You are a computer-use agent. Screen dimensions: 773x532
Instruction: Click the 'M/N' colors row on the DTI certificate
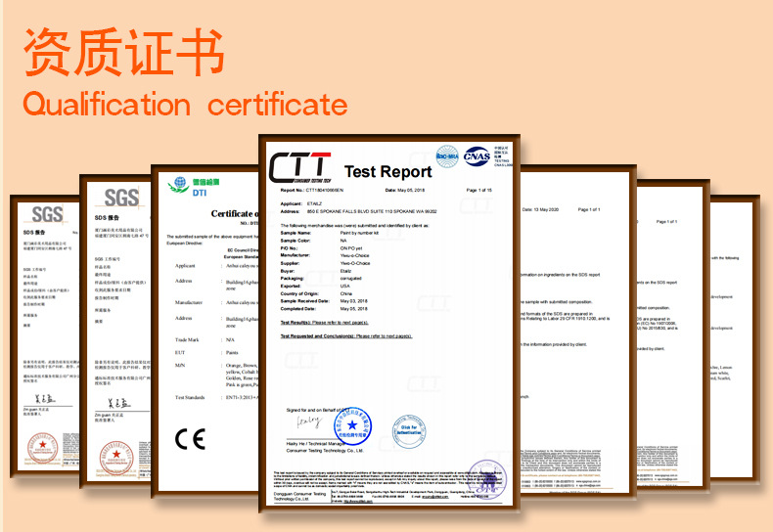(x=216, y=375)
